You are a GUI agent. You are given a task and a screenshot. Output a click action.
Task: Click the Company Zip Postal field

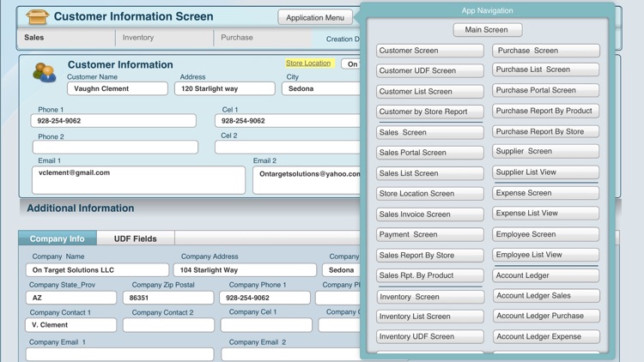click(168, 298)
